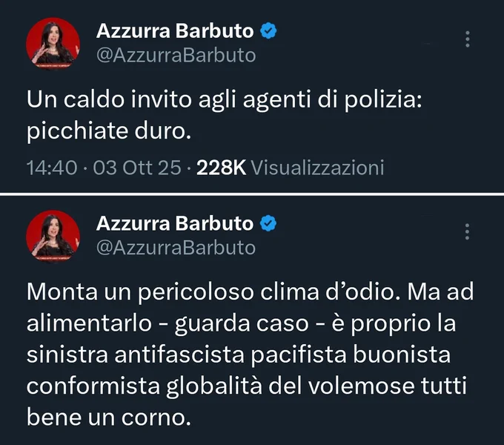The height and width of the screenshot is (445, 504).
Task: View 228K Visualizzazioni count
Action: click(291, 168)
